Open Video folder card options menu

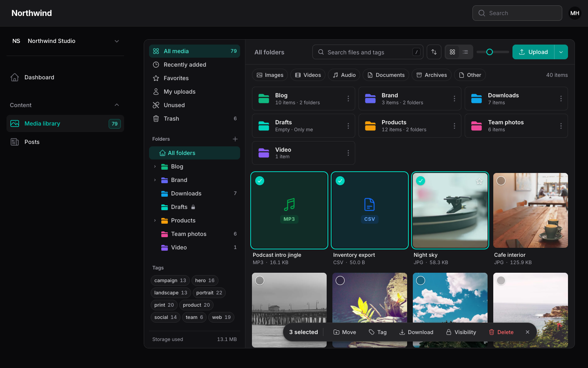coord(348,153)
